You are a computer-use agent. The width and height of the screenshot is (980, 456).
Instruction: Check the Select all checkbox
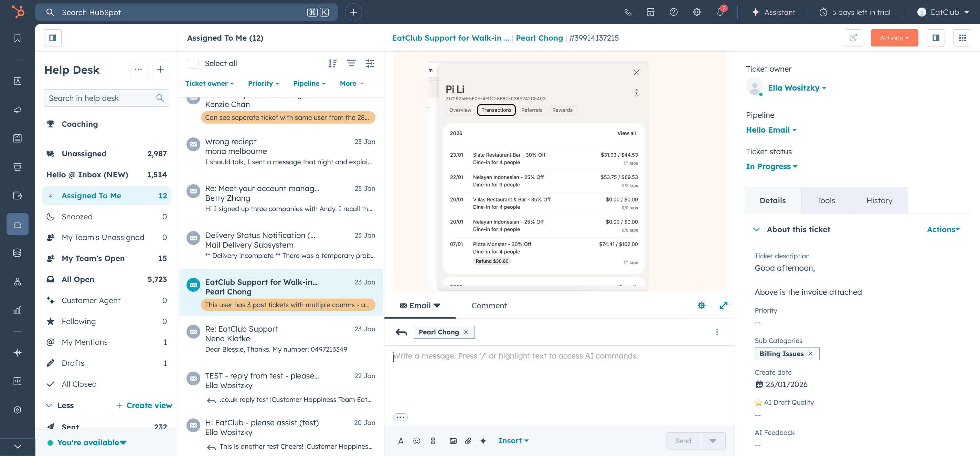tap(193, 64)
